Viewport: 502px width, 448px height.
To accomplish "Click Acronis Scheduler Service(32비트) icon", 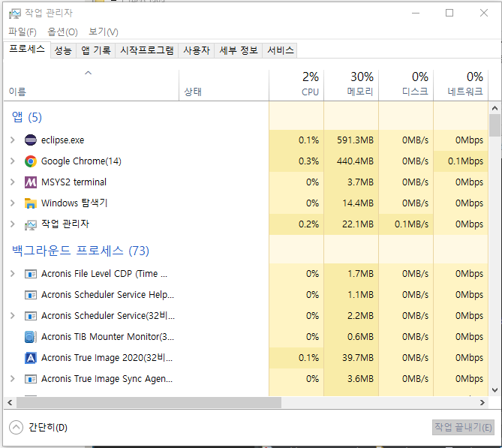I will point(31,316).
